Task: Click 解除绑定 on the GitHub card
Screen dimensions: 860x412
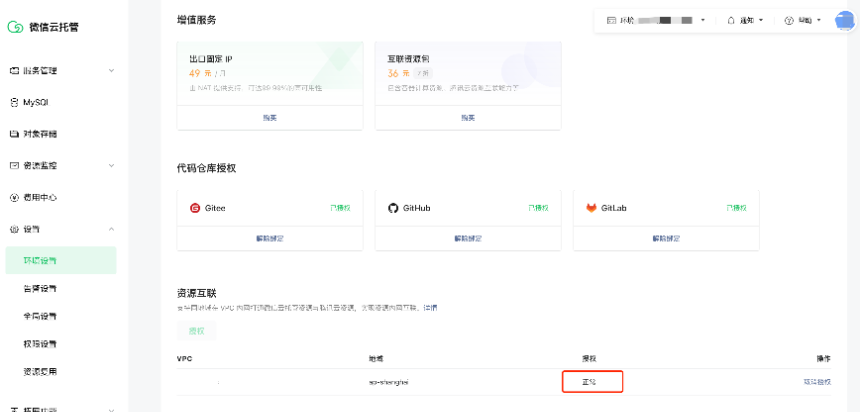Action: point(468,239)
